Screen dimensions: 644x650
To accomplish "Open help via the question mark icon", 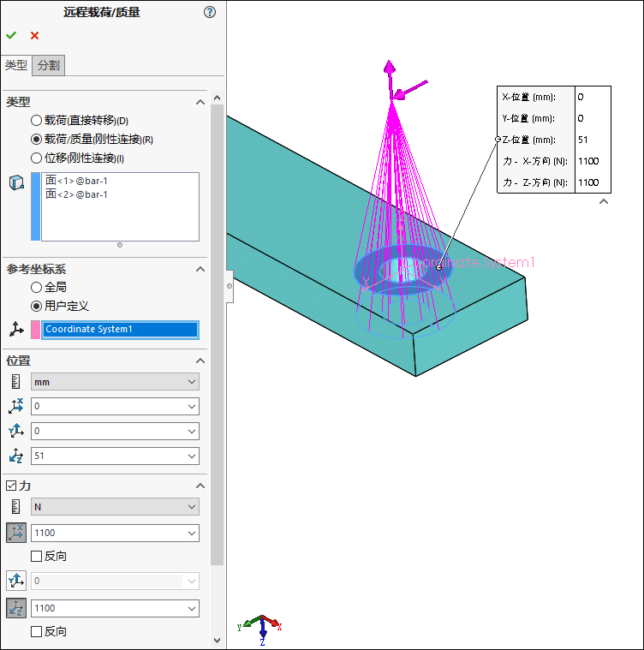I will [210, 12].
